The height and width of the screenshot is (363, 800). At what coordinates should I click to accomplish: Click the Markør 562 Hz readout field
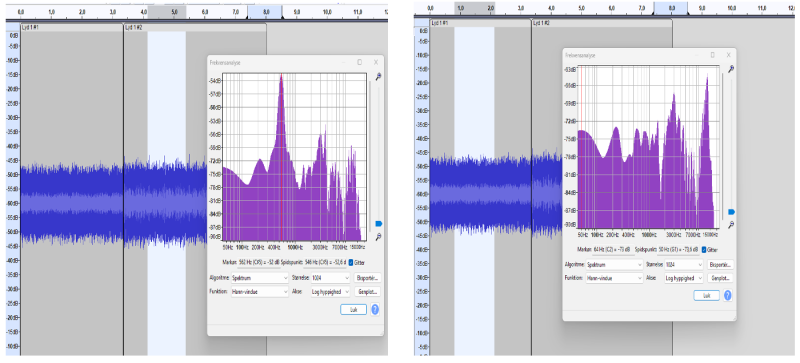(259, 262)
